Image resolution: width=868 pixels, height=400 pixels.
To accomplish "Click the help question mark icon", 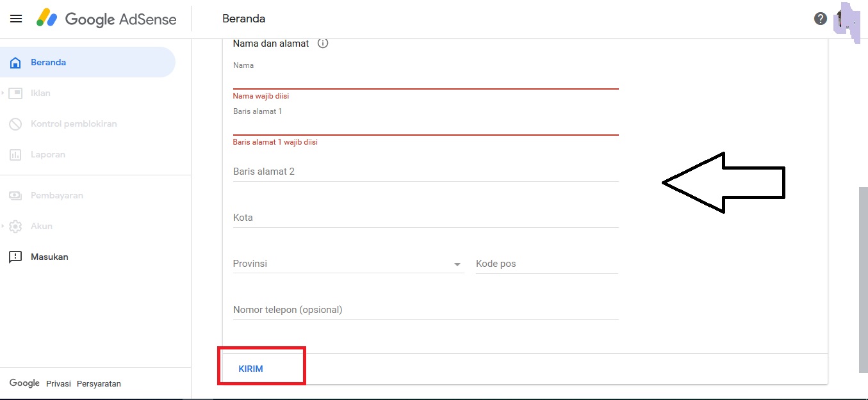I will [x=820, y=19].
